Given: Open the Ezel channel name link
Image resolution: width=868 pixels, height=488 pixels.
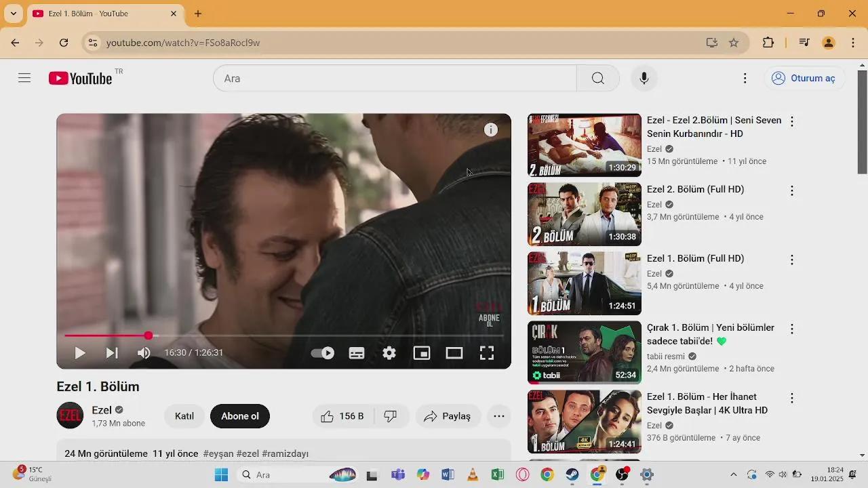Looking at the screenshot, I should pos(102,410).
